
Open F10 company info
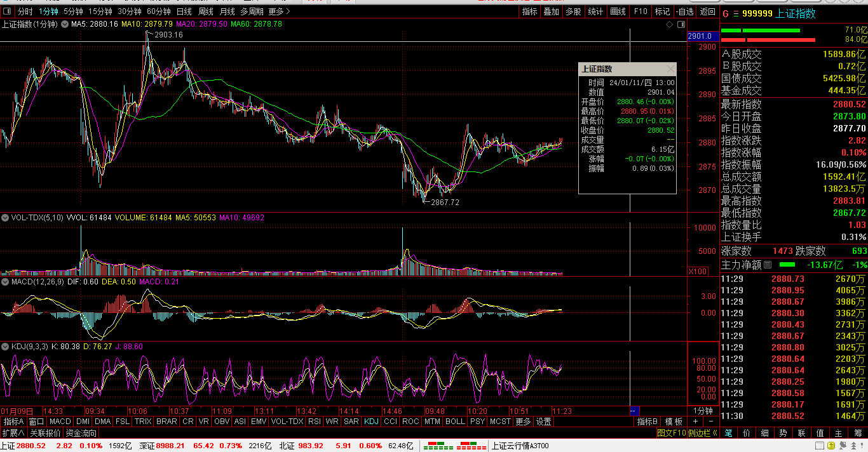point(641,11)
